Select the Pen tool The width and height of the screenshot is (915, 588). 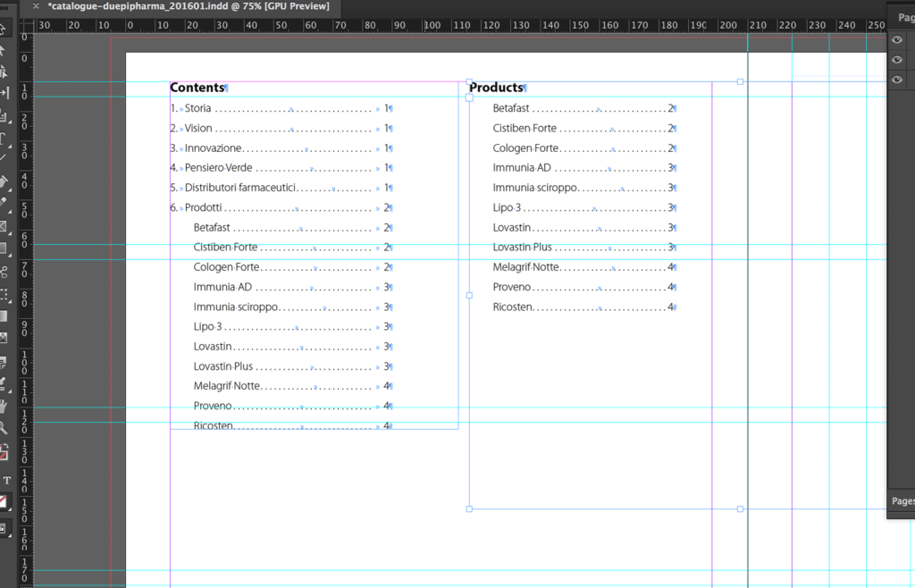click(x=4, y=181)
